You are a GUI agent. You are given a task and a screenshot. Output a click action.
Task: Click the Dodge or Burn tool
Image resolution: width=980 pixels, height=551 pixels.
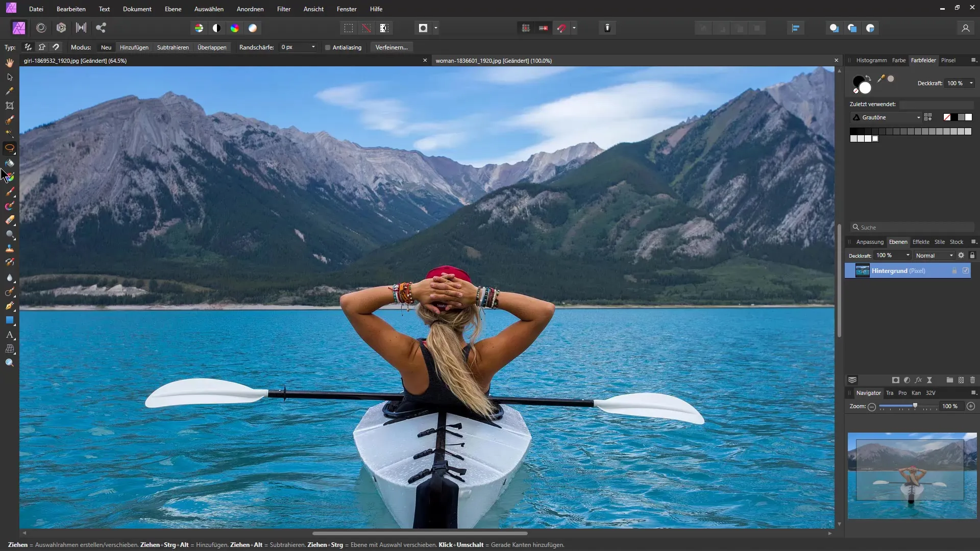9,234
